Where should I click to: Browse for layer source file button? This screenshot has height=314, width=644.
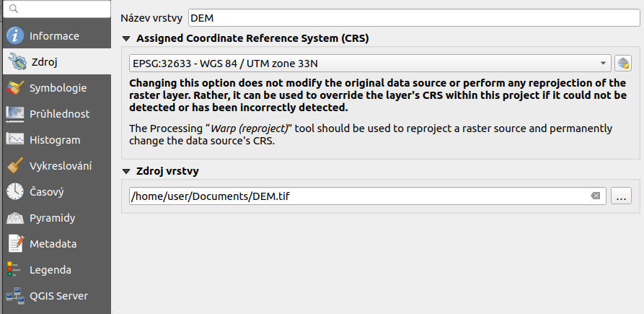point(621,196)
